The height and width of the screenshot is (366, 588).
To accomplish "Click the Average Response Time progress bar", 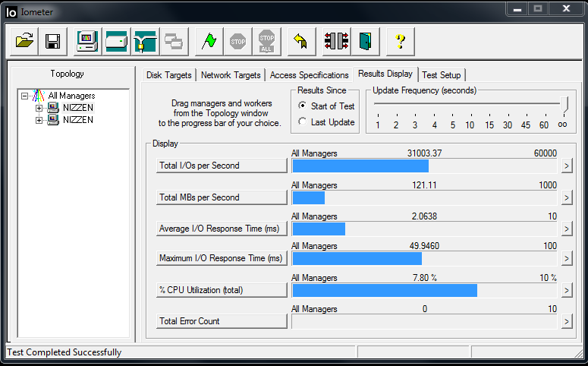I will (x=425, y=229).
